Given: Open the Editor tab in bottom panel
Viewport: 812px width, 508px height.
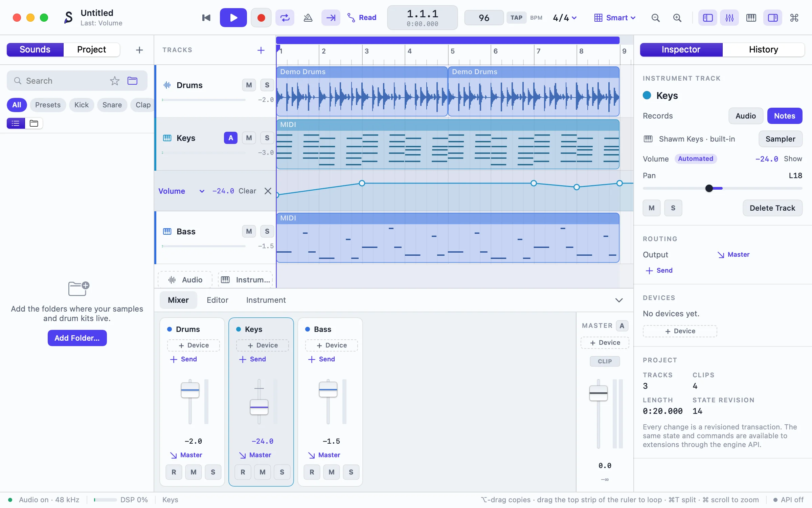Looking at the screenshot, I should pos(217,300).
